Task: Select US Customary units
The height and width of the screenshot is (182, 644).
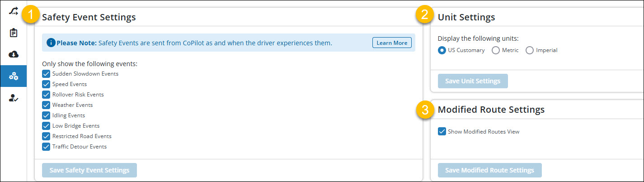Action: point(442,50)
